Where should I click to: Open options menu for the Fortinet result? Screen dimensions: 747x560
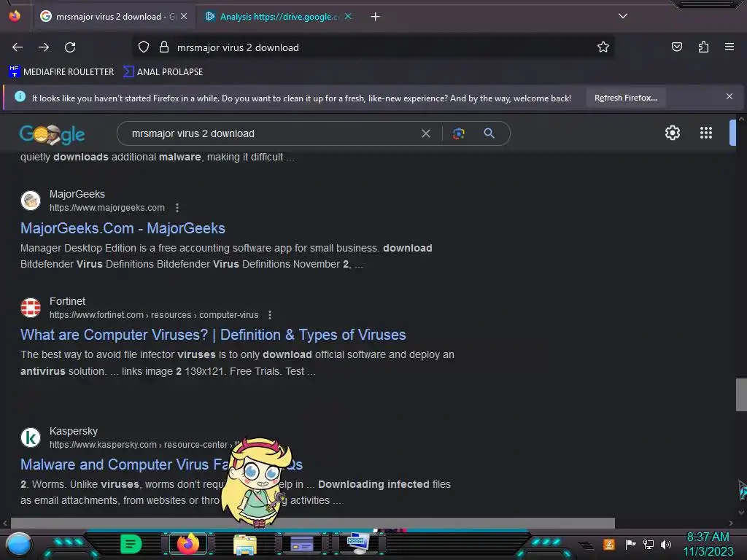(x=270, y=315)
